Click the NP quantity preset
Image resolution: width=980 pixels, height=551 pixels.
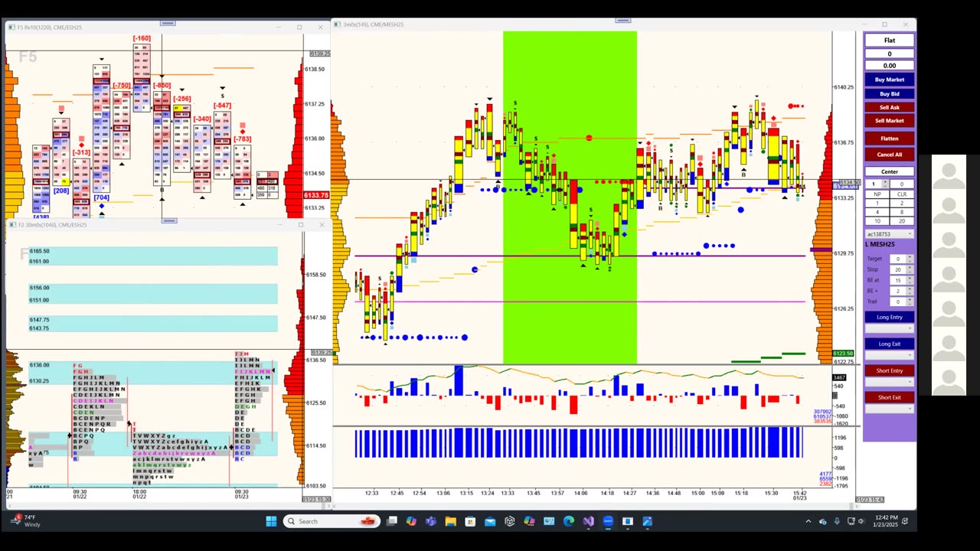(x=877, y=194)
